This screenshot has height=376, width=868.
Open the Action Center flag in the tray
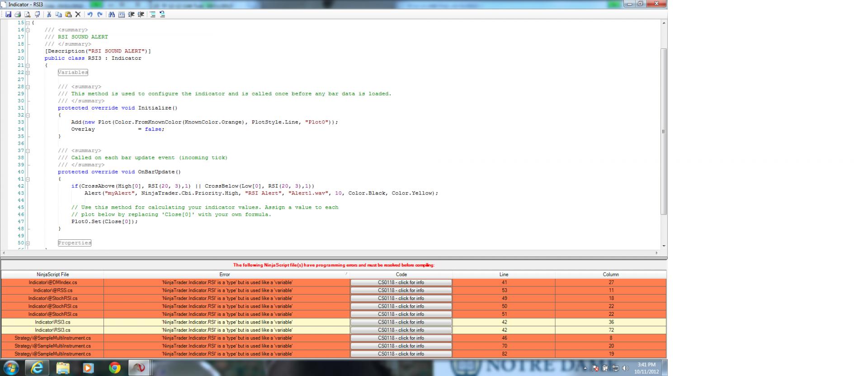coord(595,368)
